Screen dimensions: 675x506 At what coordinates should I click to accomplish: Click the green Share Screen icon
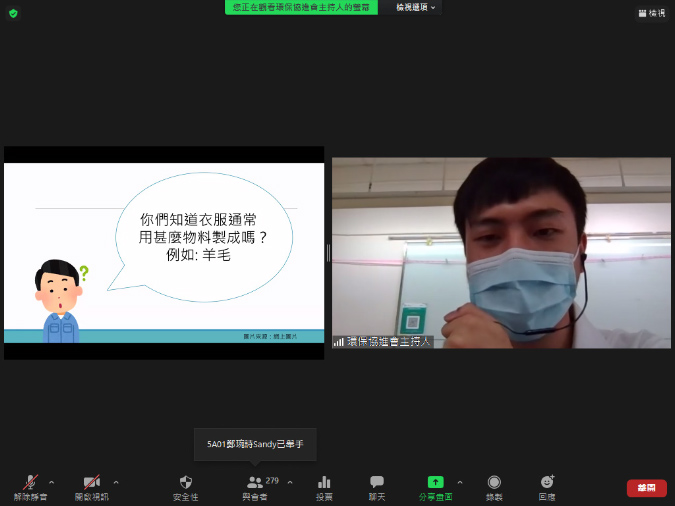(435, 482)
